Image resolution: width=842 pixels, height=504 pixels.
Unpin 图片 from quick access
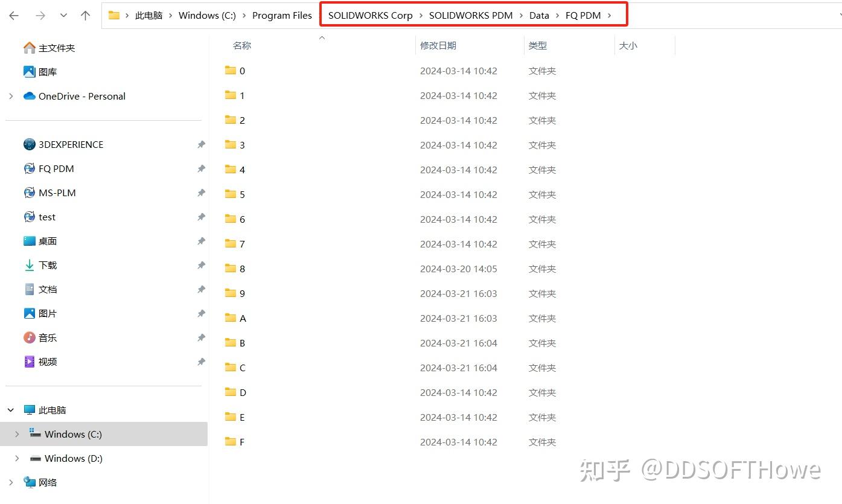pos(201,313)
